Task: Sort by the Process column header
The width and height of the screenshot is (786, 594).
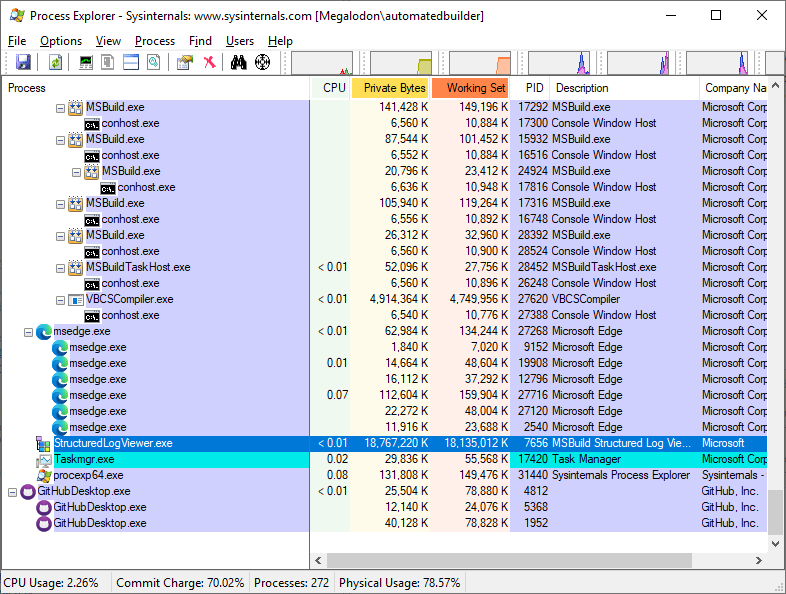Action: pos(155,88)
